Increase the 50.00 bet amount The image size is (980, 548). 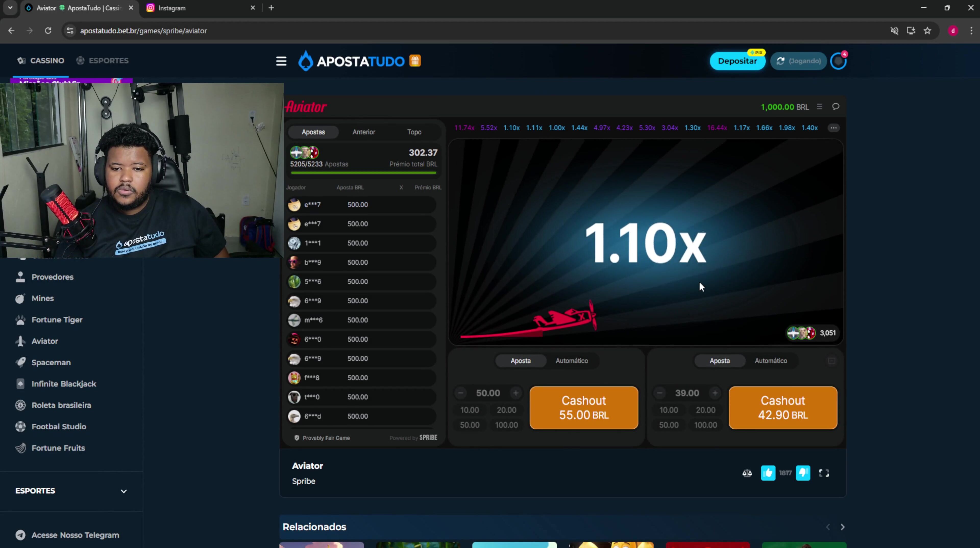[516, 393]
